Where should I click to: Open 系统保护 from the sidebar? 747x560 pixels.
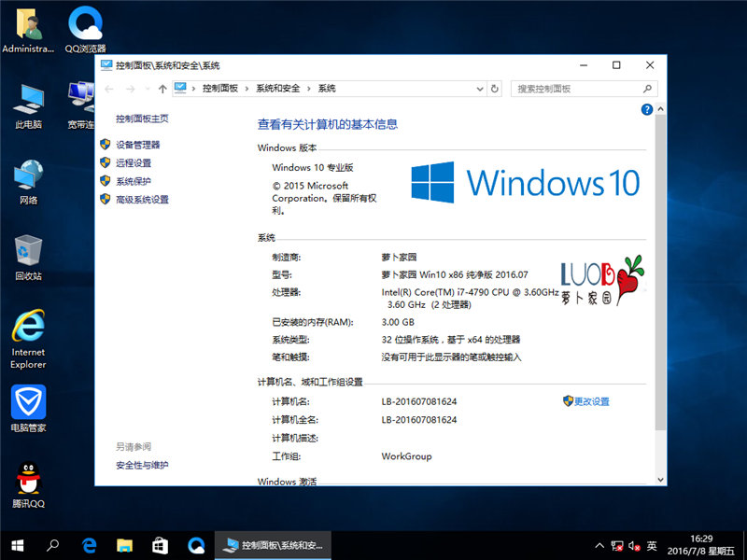[x=134, y=181]
